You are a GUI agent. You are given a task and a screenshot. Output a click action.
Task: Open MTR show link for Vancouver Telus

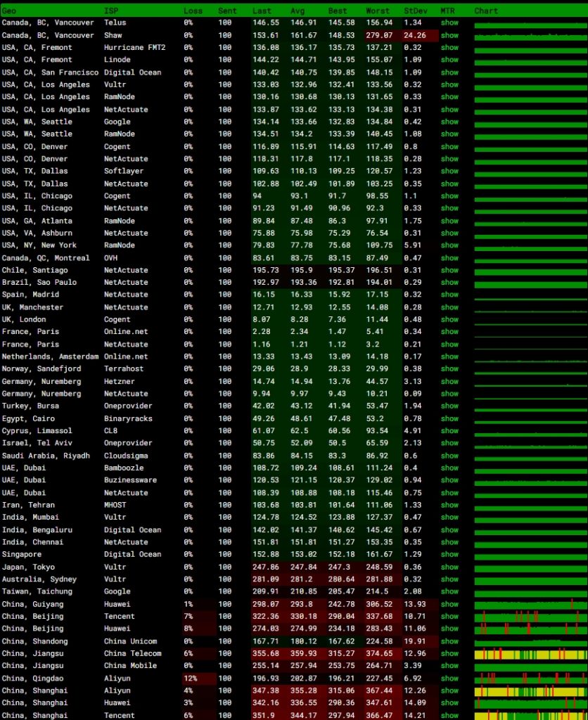click(449, 22)
